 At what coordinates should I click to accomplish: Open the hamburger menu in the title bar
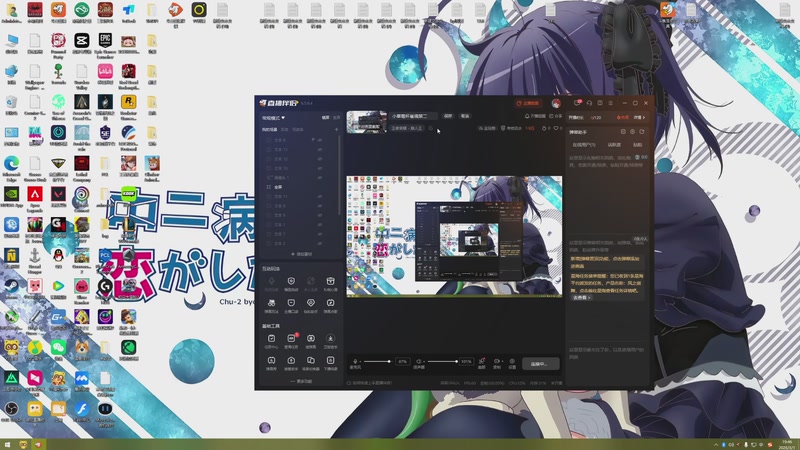click(x=611, y=103)
